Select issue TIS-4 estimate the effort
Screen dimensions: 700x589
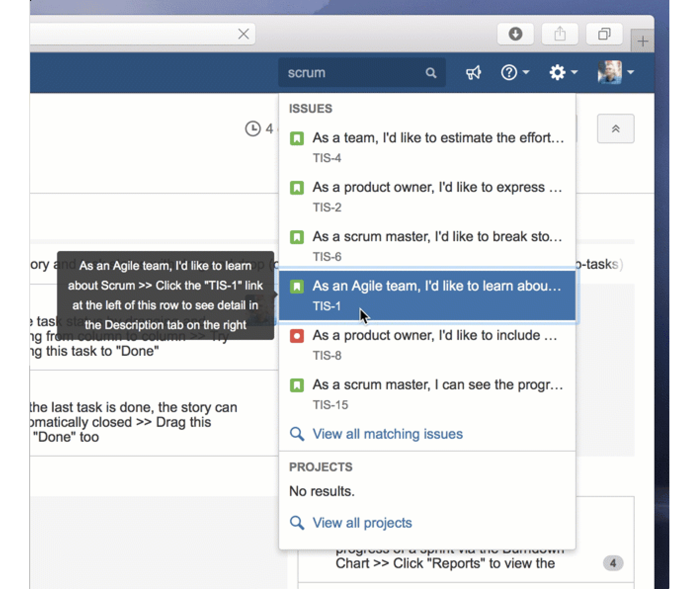pos(427,147)
